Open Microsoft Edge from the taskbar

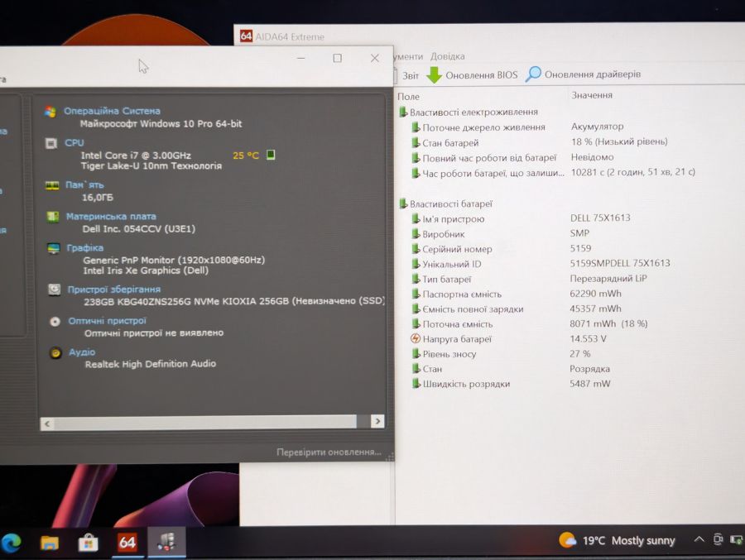point(11,542)
